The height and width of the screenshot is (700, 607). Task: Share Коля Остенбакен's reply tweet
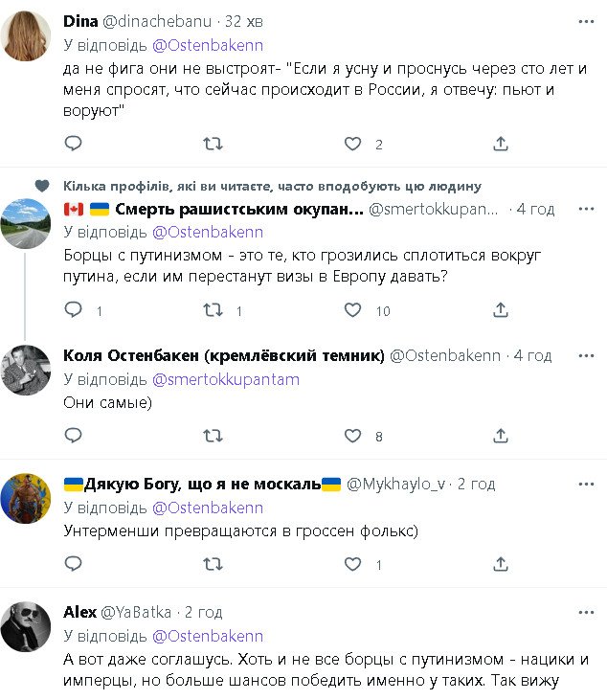point(500,436)
